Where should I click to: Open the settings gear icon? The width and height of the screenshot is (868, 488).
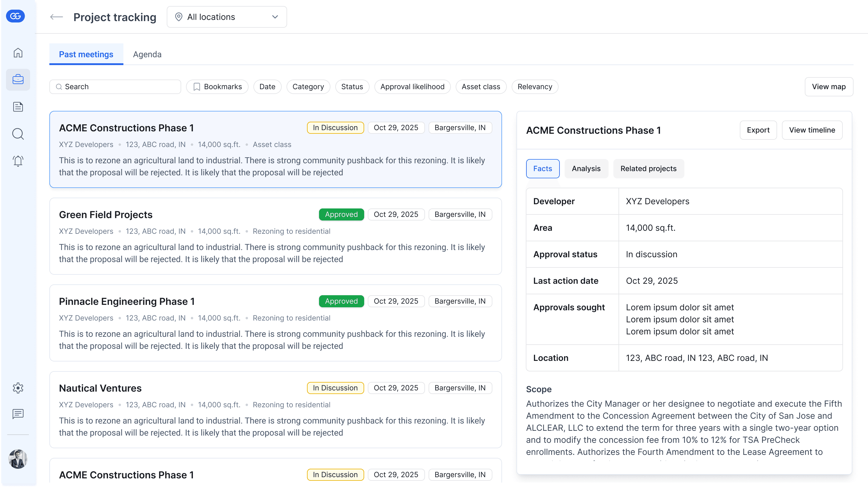(x=18, y=388)
